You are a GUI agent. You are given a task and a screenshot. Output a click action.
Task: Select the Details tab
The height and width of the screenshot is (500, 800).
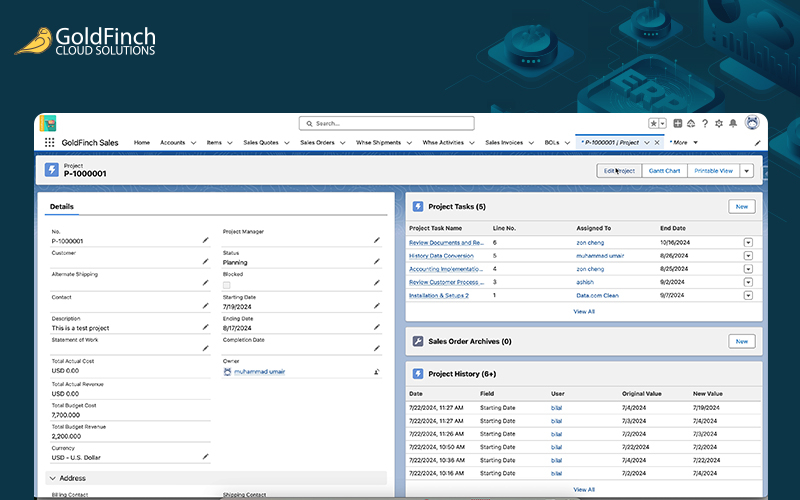[x=62, y=207]
